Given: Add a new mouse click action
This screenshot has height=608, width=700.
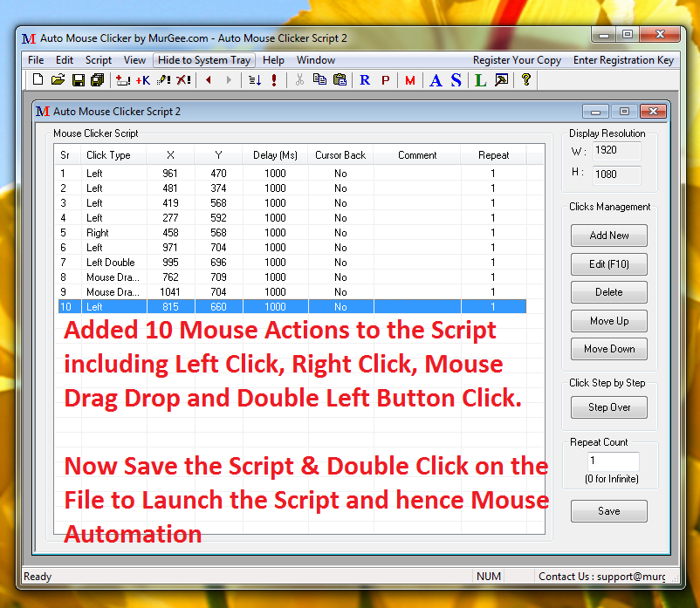Looking at the screenshot, I should point(608,236).
